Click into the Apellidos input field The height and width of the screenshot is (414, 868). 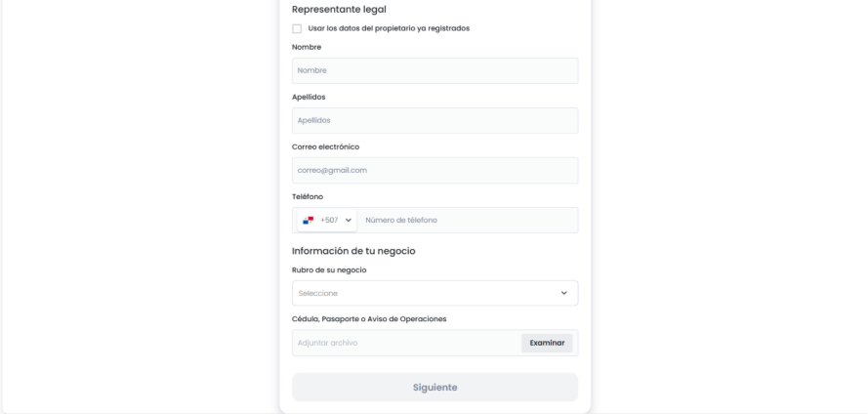click(434, 121)
